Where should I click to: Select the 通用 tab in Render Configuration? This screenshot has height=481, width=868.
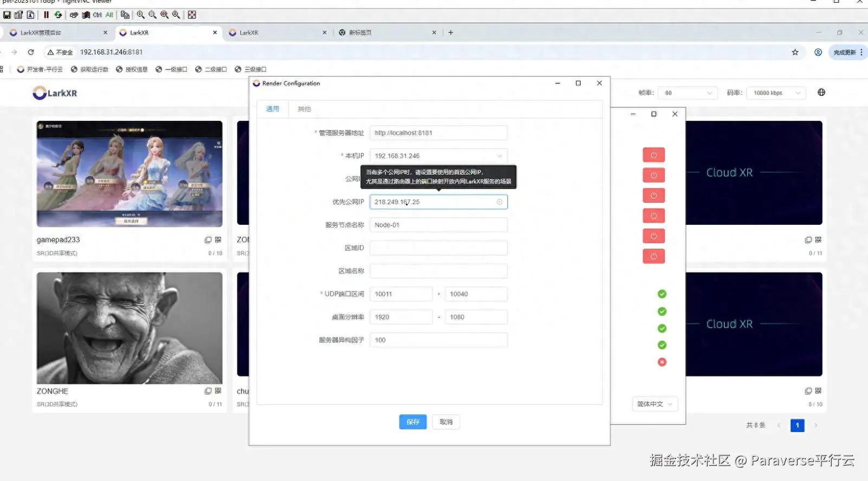click(273, 109)
